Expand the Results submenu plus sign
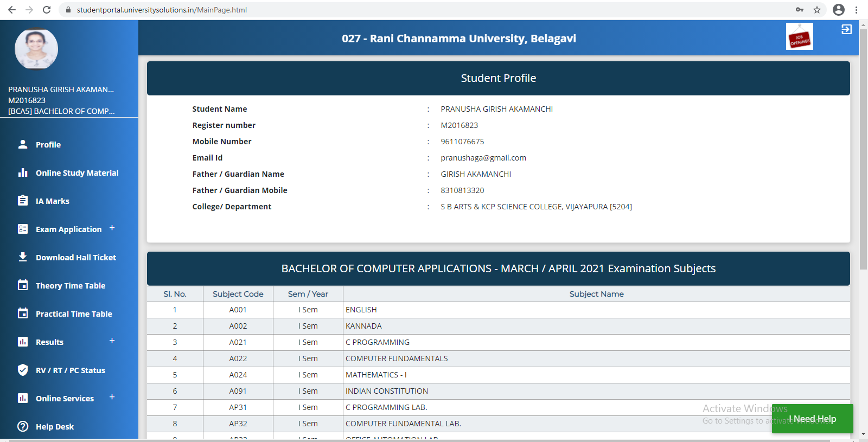 [112, 341]
